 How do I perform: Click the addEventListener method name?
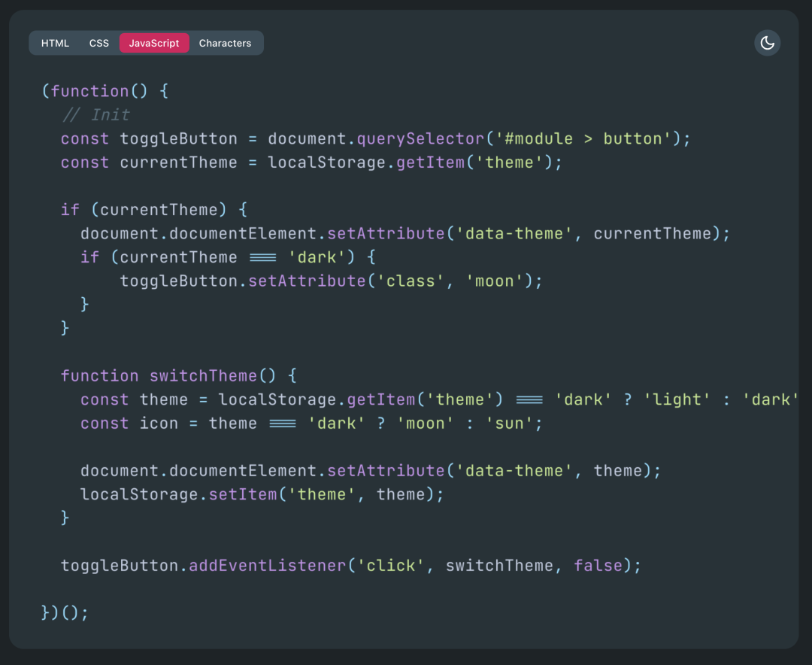(x=267, y=566)
